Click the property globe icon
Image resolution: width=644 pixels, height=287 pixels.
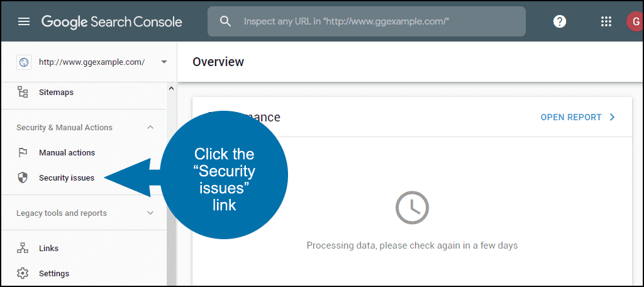pyautogui.click(x=24, y=62)
